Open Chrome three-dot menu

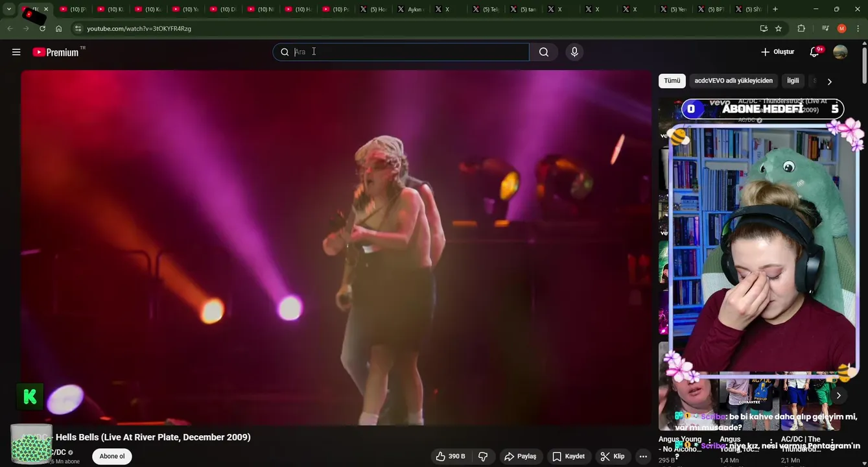pyautogui.click(x=858, y=29)
